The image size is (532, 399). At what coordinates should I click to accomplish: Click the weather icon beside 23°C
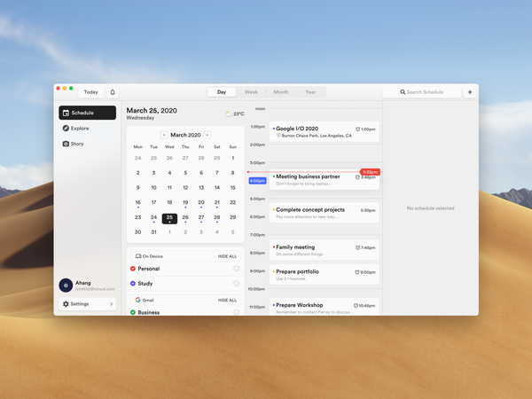tap(229, 113)
